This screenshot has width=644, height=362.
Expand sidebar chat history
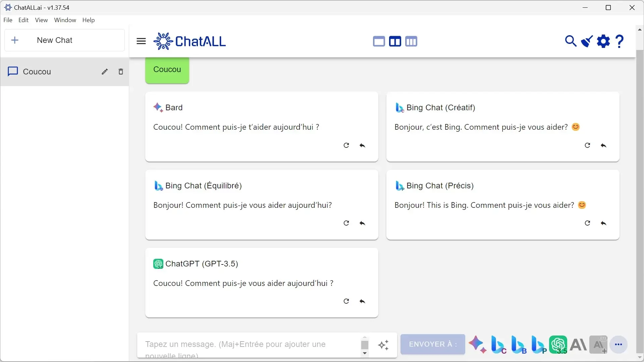tap(141, 41)
